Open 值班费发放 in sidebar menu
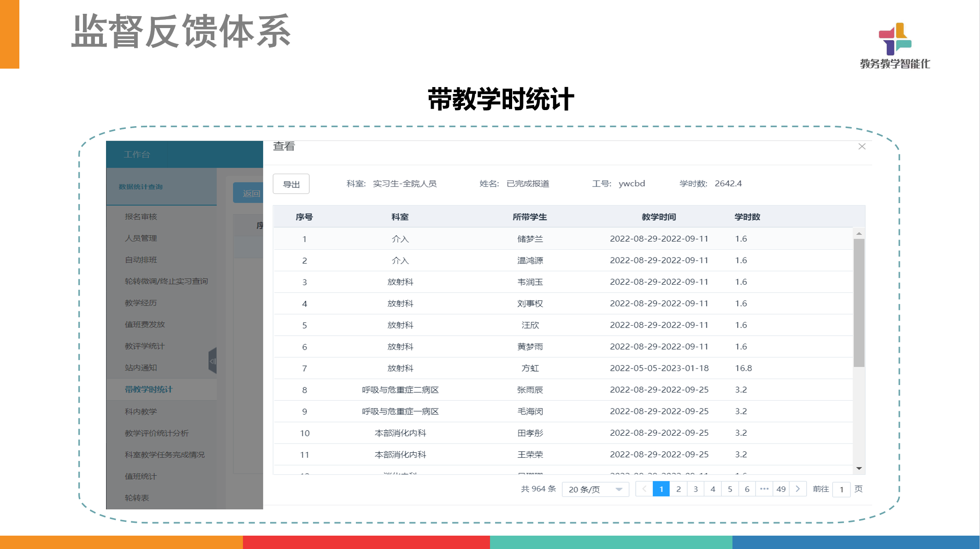Viewport: 980px width, 549px height. coord(145,324)
